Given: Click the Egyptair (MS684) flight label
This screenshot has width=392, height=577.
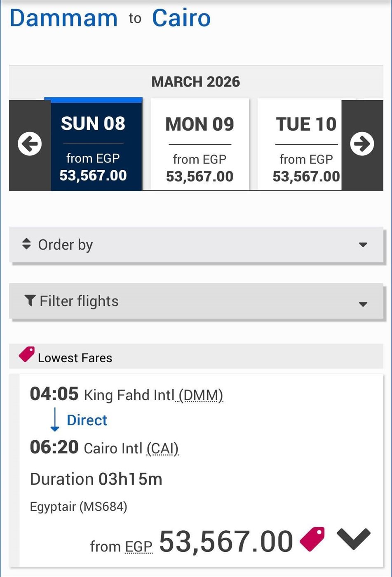Looking at the screenshot, I should tap(78, 507).
